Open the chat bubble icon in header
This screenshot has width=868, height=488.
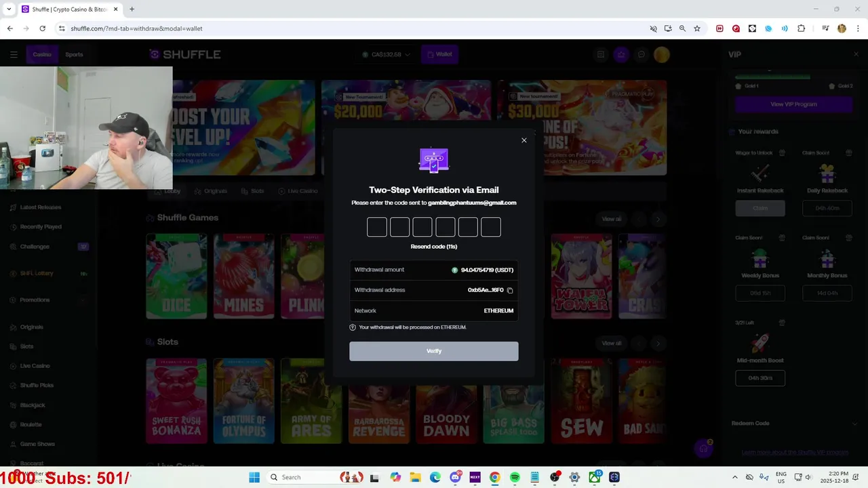click(x=642, y=54)
